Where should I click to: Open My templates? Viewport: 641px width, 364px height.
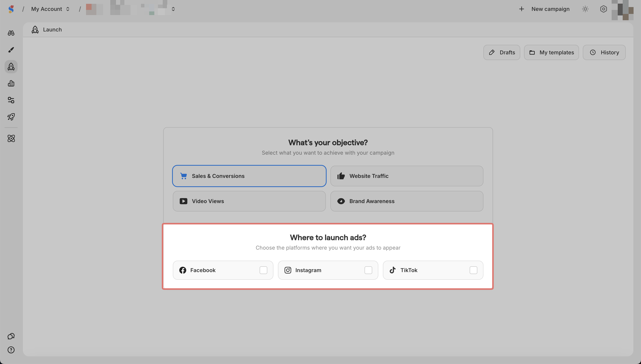551,52
